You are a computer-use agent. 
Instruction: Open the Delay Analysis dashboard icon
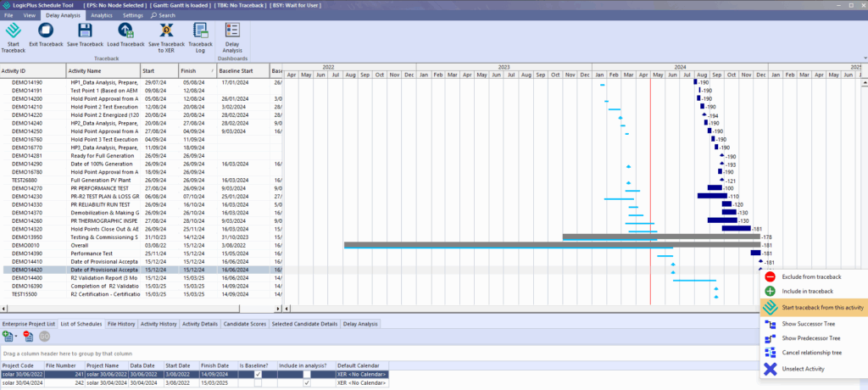pos(232,31)
